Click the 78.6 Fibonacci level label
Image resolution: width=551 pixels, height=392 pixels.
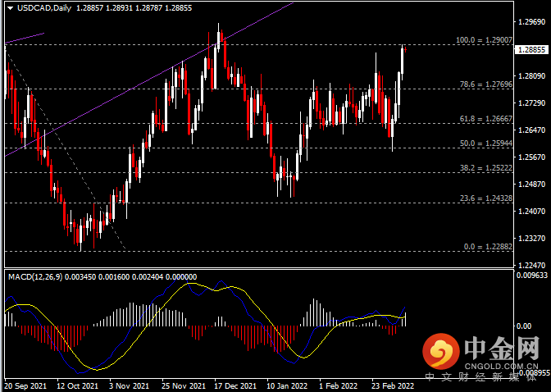(484, 84)
